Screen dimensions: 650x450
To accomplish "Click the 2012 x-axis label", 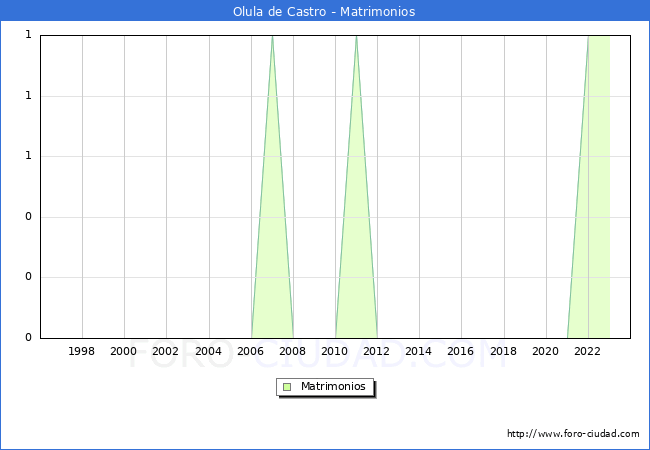I will (377, 352).
